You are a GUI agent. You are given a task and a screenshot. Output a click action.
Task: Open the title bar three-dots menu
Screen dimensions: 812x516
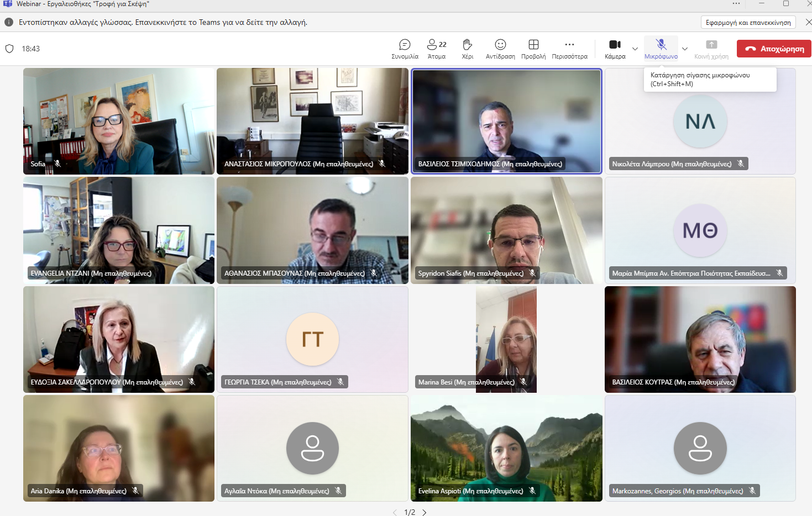(736, 4)
